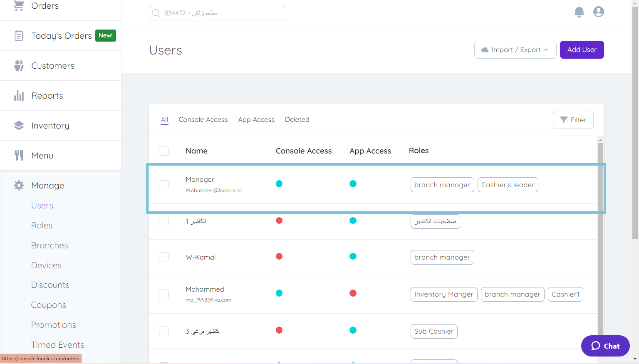
Task: Click the Sub Cashier role tag
Action: [434, 331]
